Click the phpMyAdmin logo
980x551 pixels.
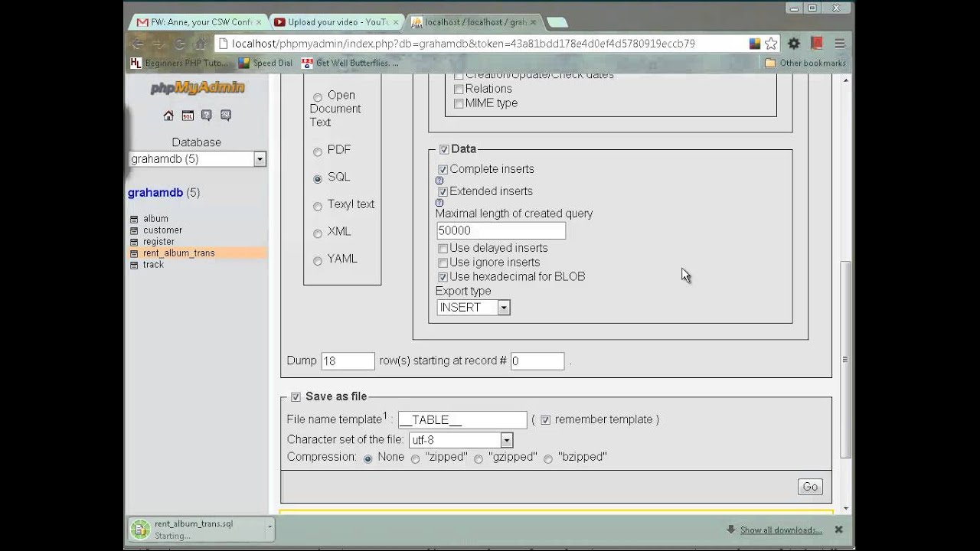coord(198,88)
